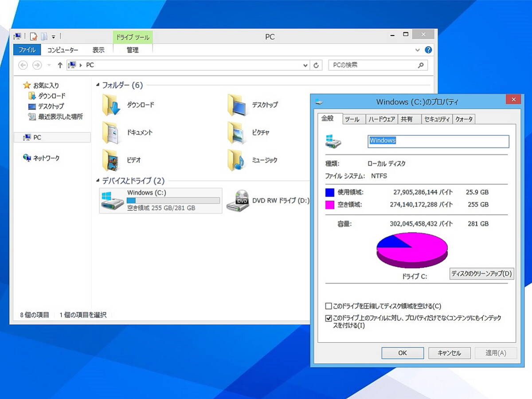Click the 1 個の項目を選択 status text
532x399 pixels.
tap(83, 315)
